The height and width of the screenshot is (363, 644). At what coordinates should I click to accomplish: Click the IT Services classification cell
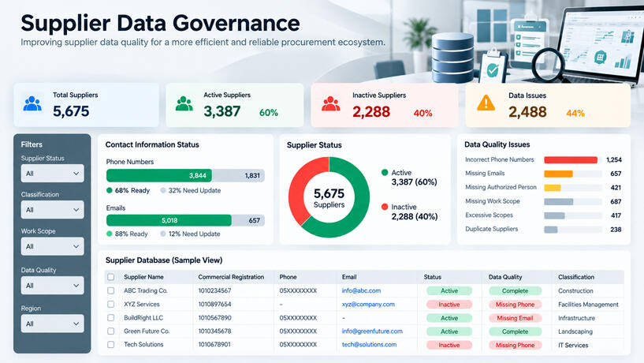tap(573, 346)
